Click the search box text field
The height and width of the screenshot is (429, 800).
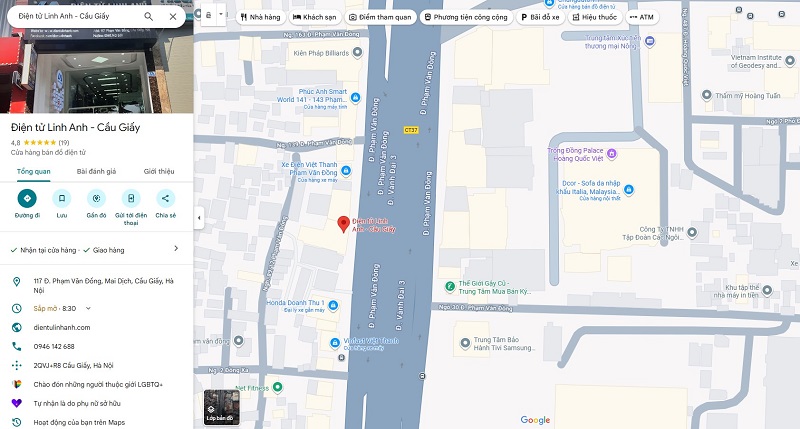[x=77, y=16]
